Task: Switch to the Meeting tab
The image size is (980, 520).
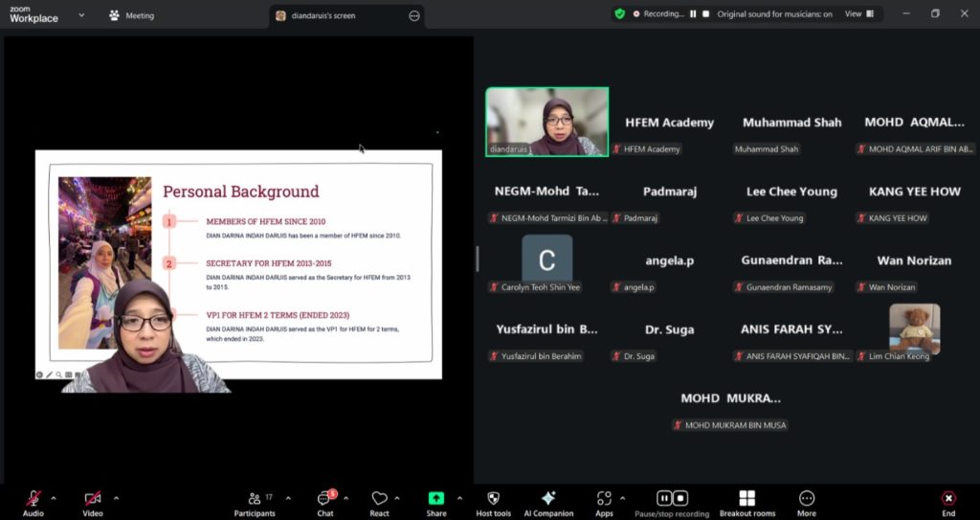Action: click(x=132, y=15)
